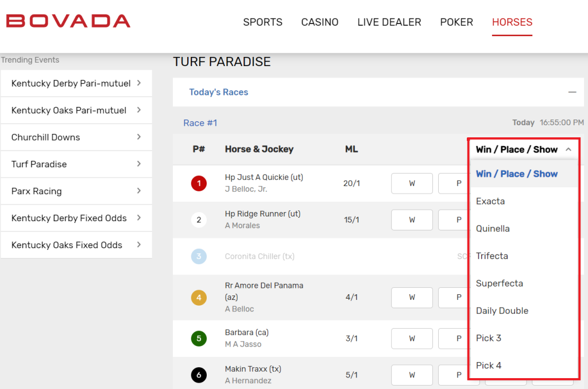Click chevron beside Kentucky Derby Fixed Odds
The image size is (588, 389).
(139, 218)
